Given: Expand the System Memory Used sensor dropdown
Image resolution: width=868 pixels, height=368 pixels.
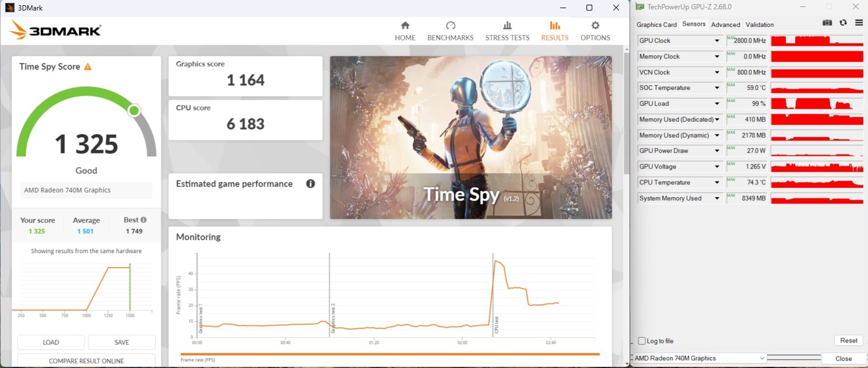Looking at the screenshot, I should point(718,198).
